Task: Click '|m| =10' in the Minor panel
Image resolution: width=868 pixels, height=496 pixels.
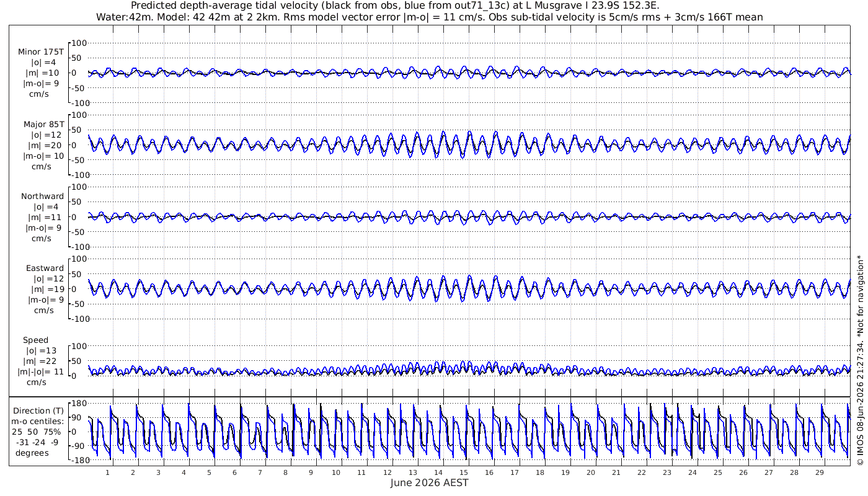Action: point(43,73)
